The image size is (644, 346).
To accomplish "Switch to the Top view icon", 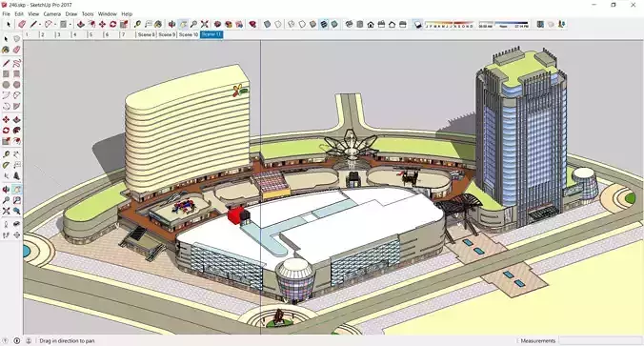I will click(360, 24).
